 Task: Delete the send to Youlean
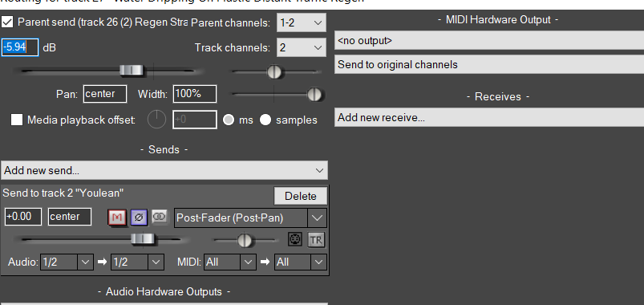pyautogui.click(x=301, y=196)
